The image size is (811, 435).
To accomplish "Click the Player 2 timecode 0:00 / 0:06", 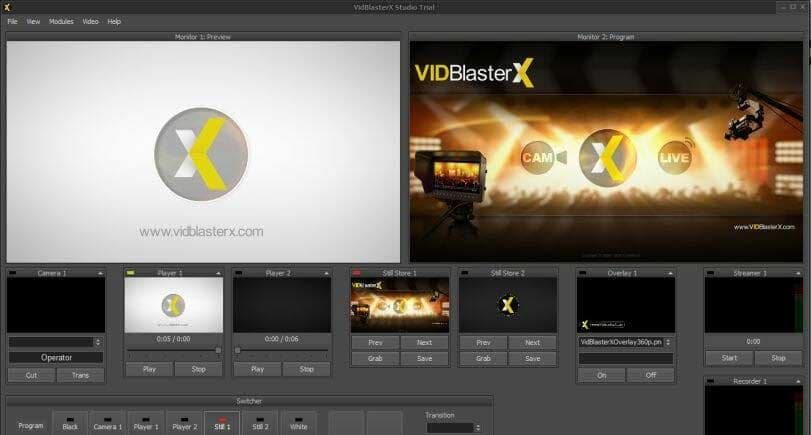I will pyautogui.click(x=281, y=339).
